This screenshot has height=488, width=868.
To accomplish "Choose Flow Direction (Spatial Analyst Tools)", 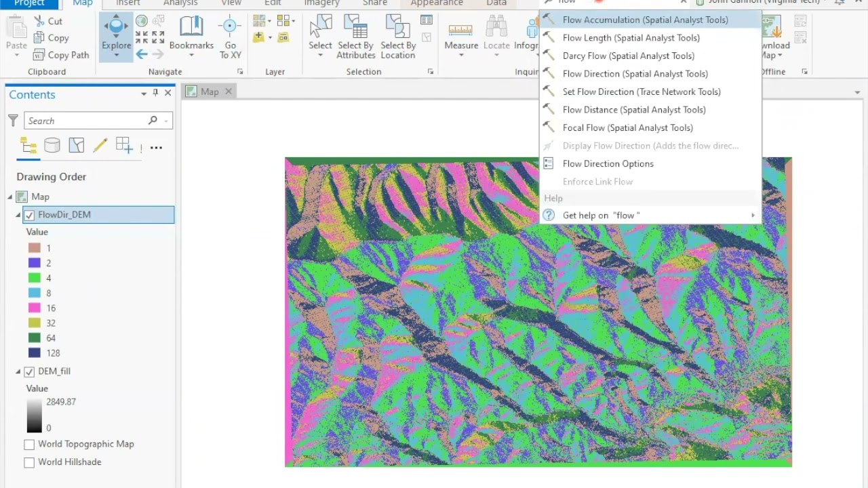I will point(650,74).
